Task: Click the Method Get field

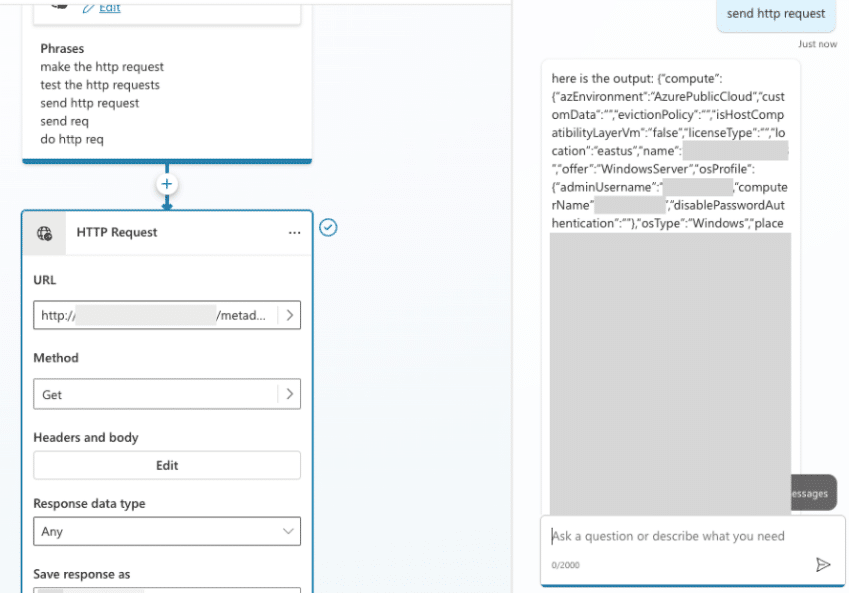Action: tap(167, 394)
